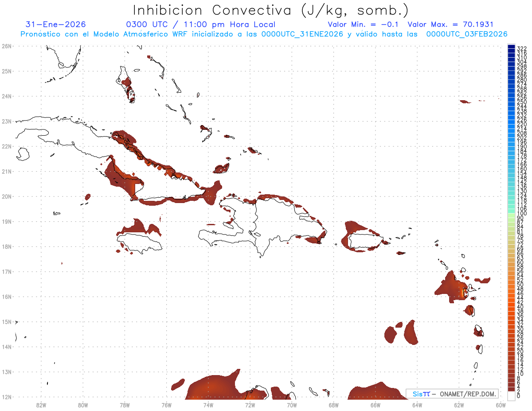Viewport: 532px width, 411px height.
Task: Click the 72W longitude label
Action: [x=250, y=404]
